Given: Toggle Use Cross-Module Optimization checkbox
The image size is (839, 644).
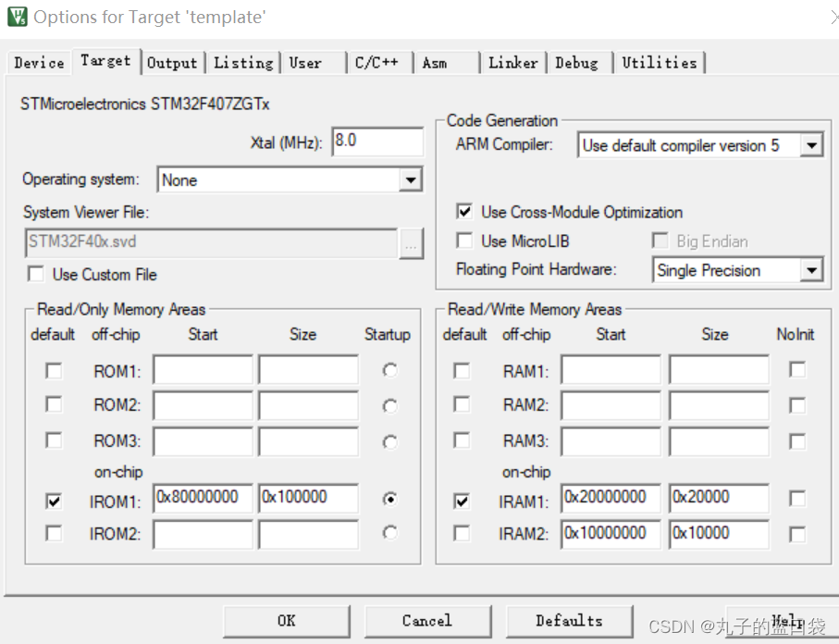Looking at the screenshot, I should 464,212.
